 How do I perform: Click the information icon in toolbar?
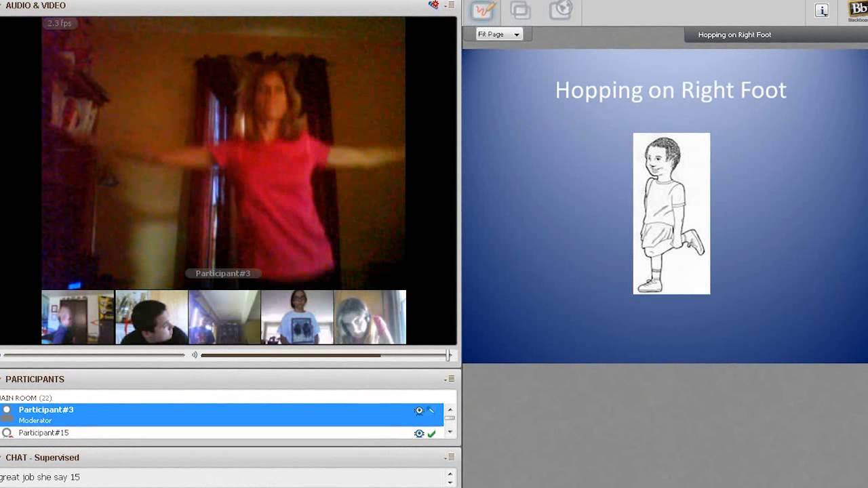(822, 10)
